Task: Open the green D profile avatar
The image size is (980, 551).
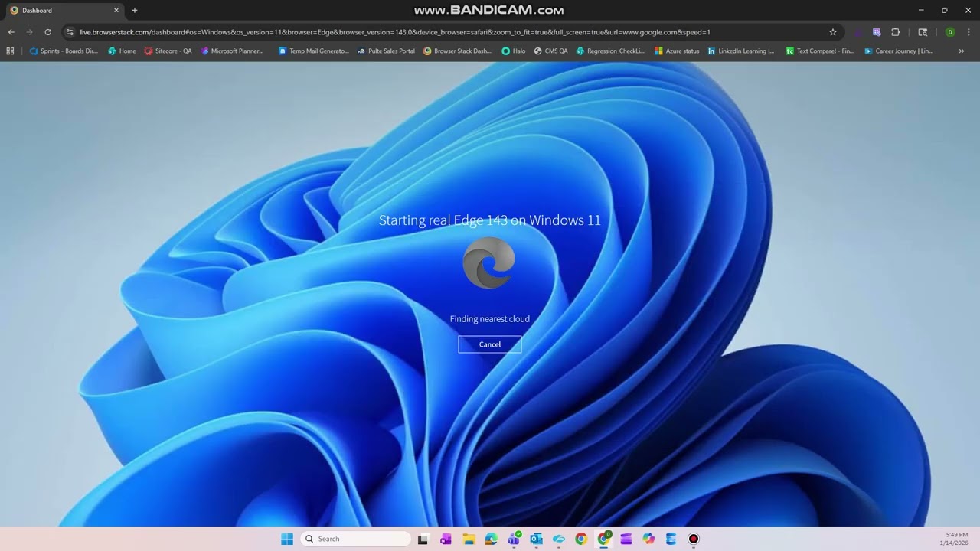Action: coord(950,32)
